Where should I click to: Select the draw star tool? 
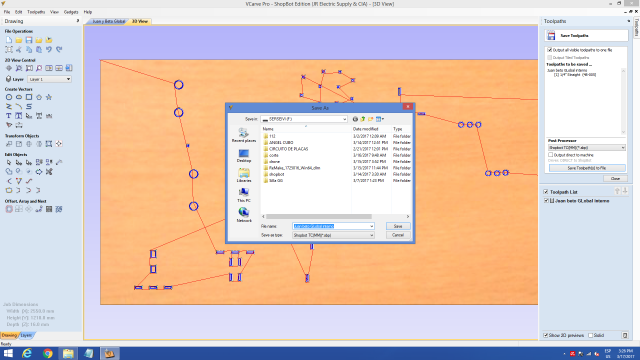pyautogui.click(x=49, y=97)
